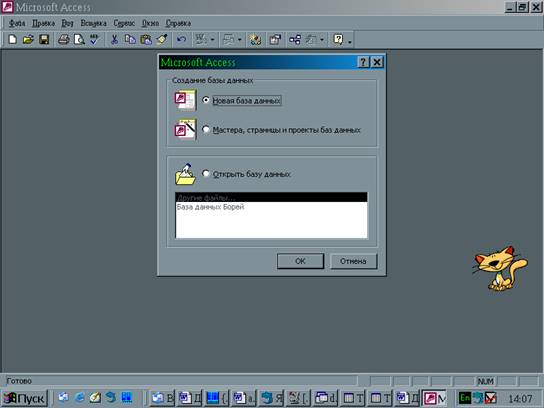Select Мастера, страницы и проекты radio option

click(206, 129)
